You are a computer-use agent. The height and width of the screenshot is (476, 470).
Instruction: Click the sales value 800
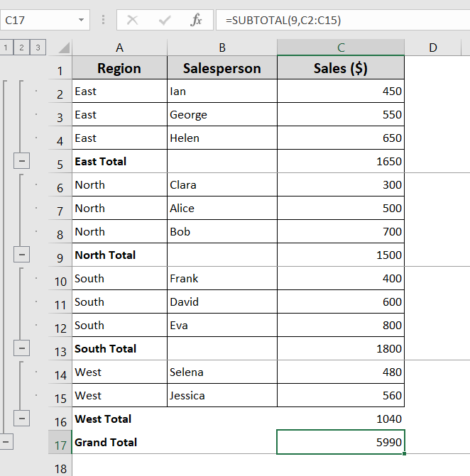tap(341, 325)
